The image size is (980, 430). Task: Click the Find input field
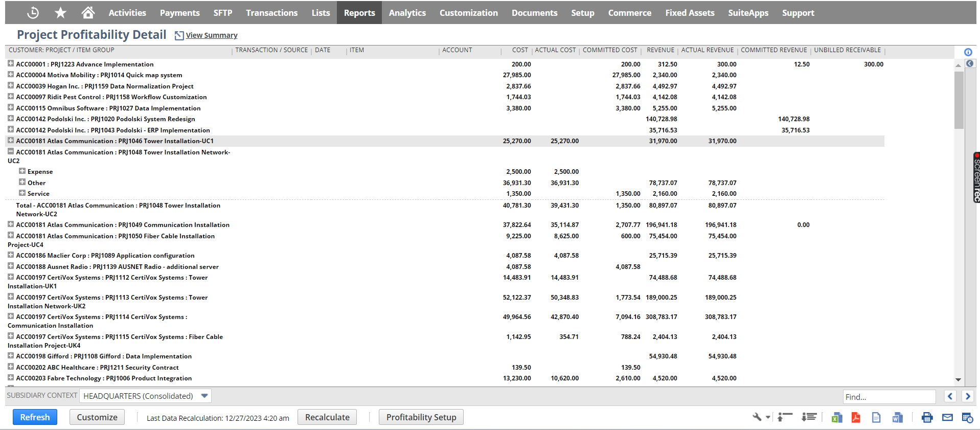coord(889,397)
